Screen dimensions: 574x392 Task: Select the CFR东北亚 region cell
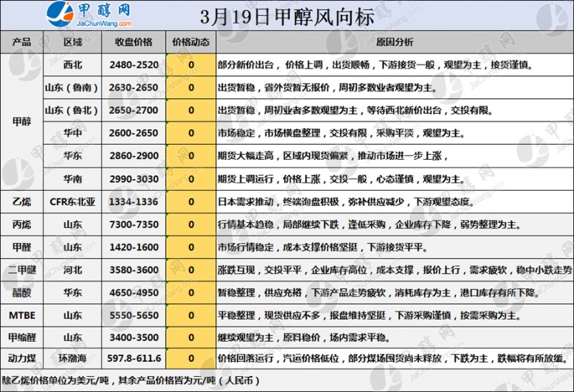[72, 201]
